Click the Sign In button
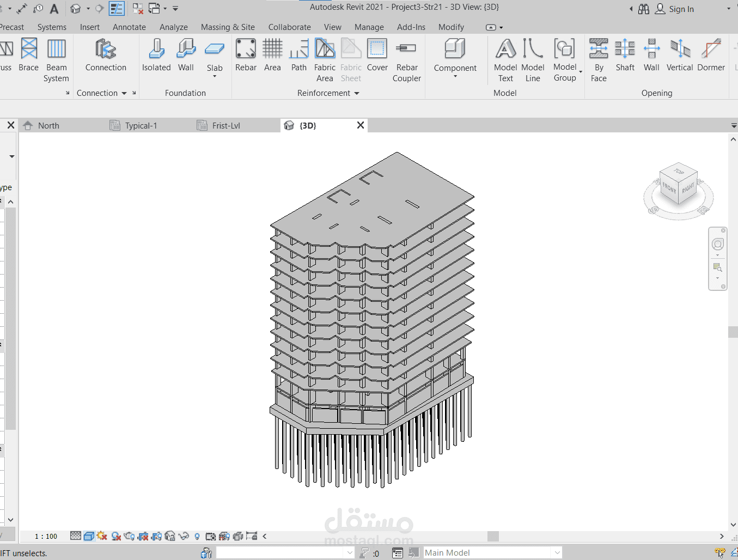This screenshot has height=560, width=738. [674, 9]
